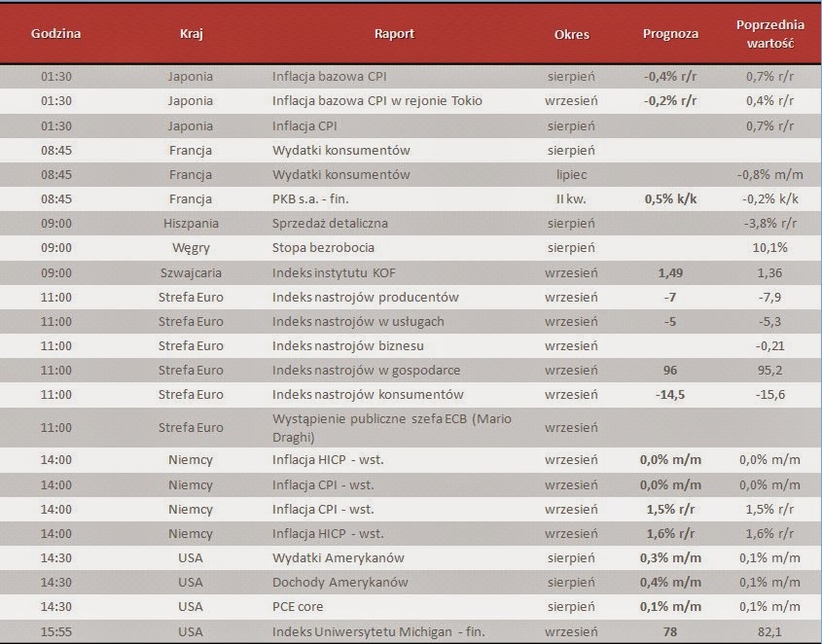Click the Okres column header

571,35
